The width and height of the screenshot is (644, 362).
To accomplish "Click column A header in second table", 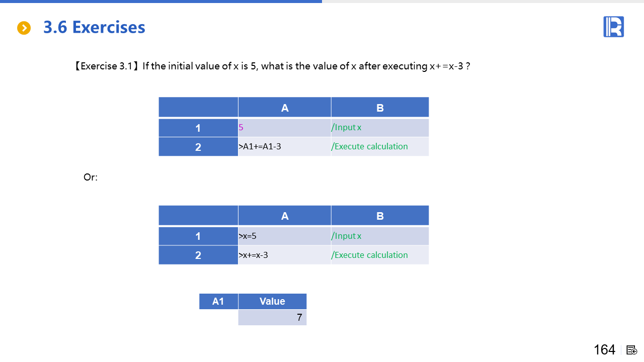I will point(284,216).
